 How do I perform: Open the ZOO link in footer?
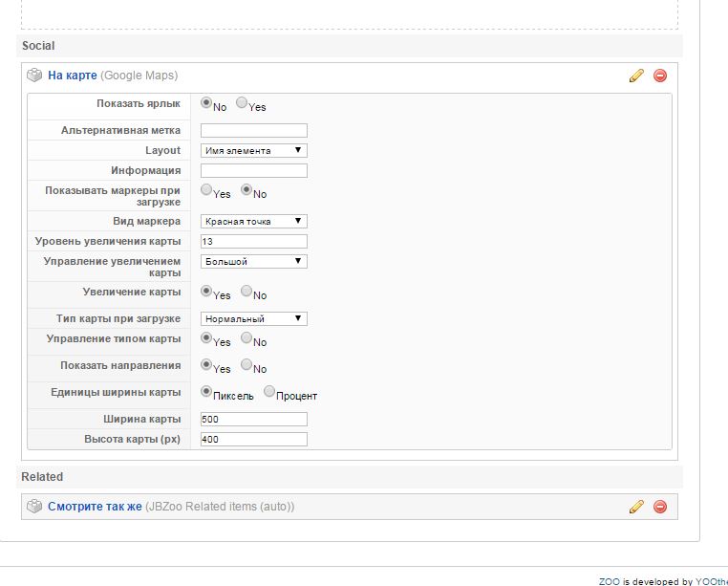click(609, 581)
